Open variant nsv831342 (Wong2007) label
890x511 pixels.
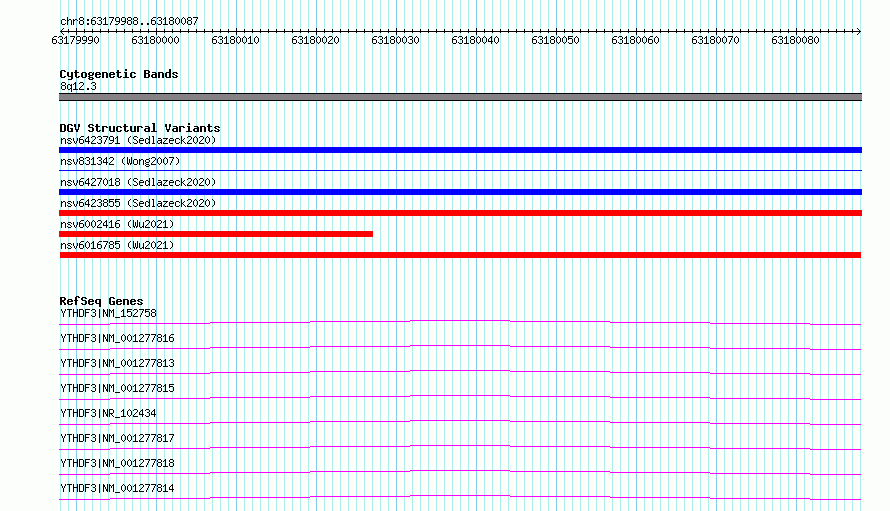point(120,161)
